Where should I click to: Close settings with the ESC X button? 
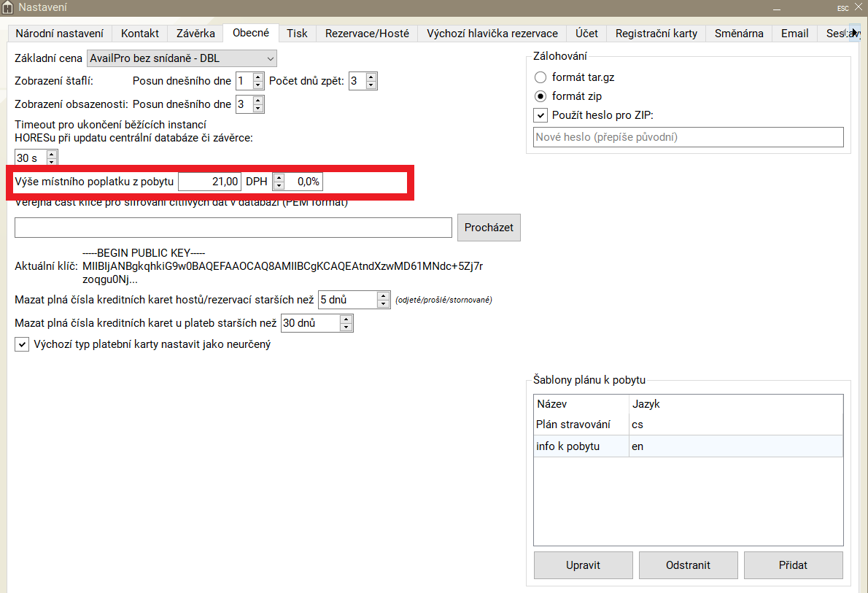[858, 7]
